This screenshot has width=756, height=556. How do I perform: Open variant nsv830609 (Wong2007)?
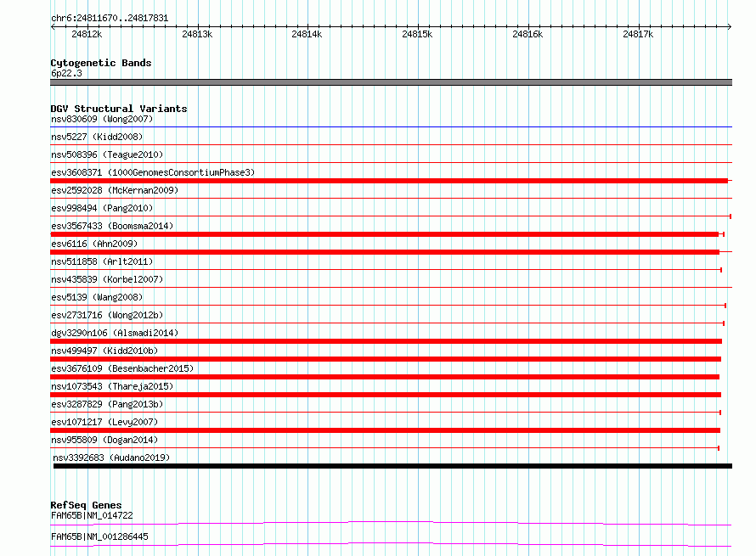coord(102,119)
